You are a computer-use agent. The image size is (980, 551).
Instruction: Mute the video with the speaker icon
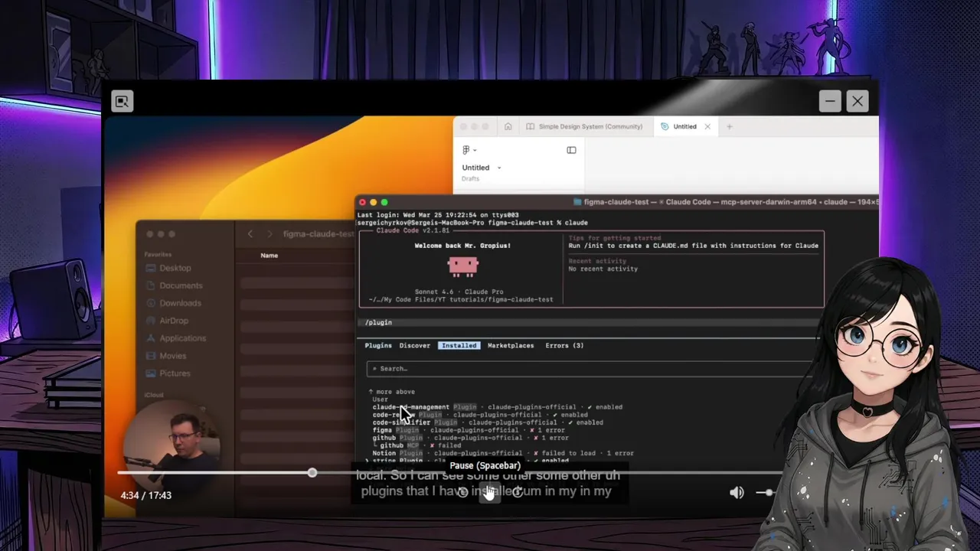coord(737,493)
